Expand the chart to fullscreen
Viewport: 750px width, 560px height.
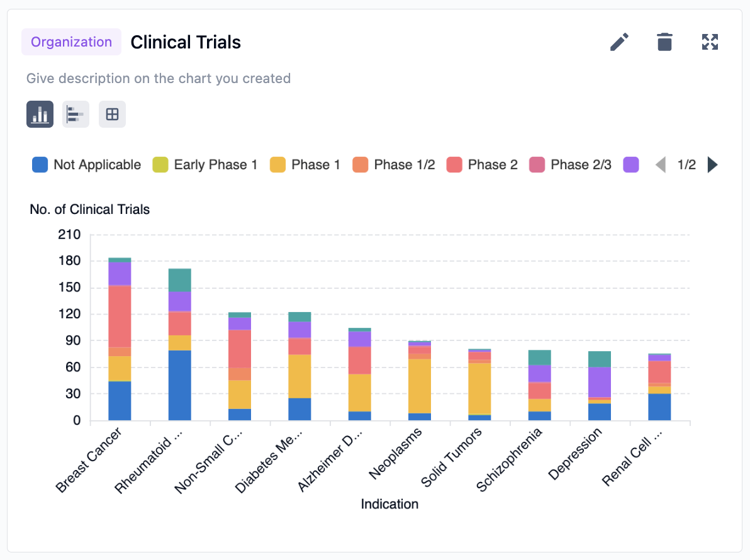[710, 42]
